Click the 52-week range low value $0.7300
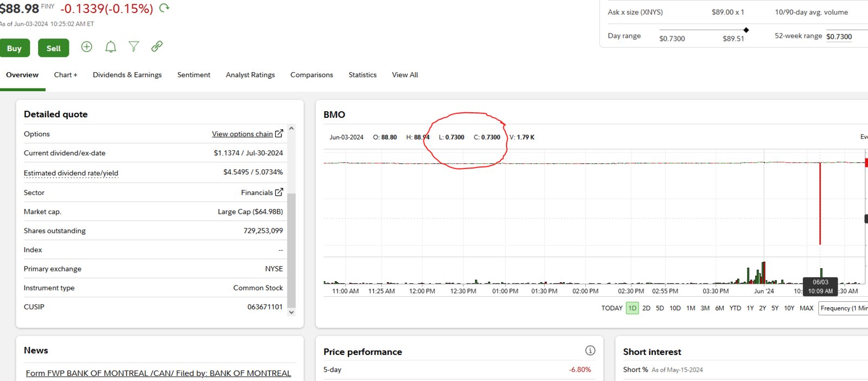868x381 pixels. pyautogui.click(x=839, y=37)
